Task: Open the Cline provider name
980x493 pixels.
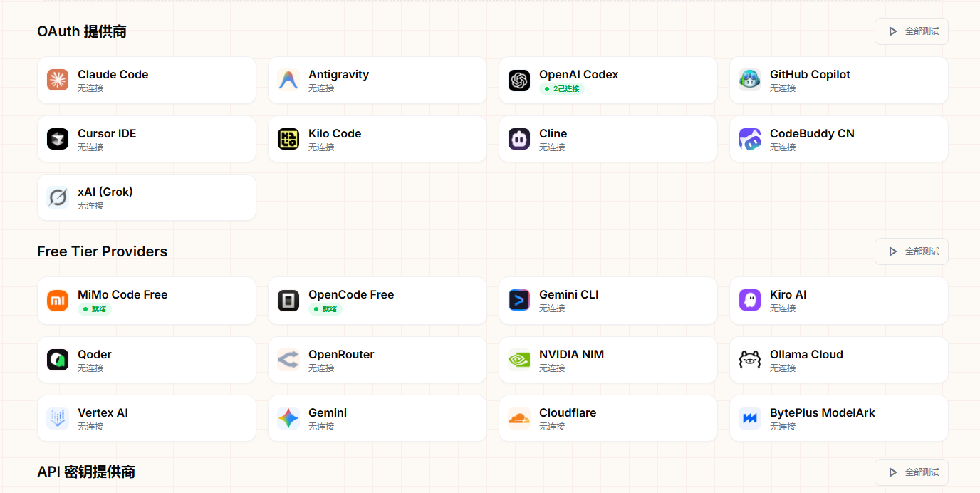Action: (553, 133)
